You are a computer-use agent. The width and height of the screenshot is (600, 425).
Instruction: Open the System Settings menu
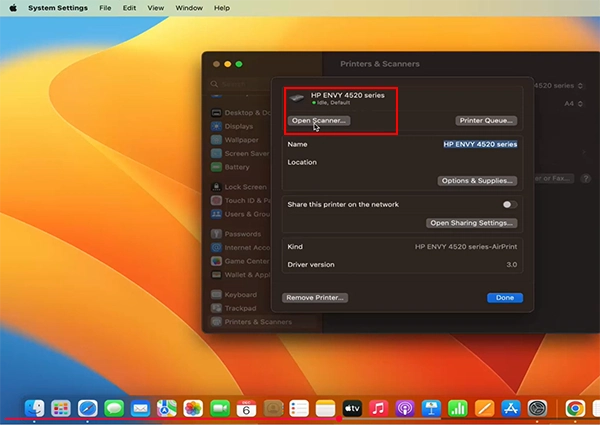pos(58,8)
